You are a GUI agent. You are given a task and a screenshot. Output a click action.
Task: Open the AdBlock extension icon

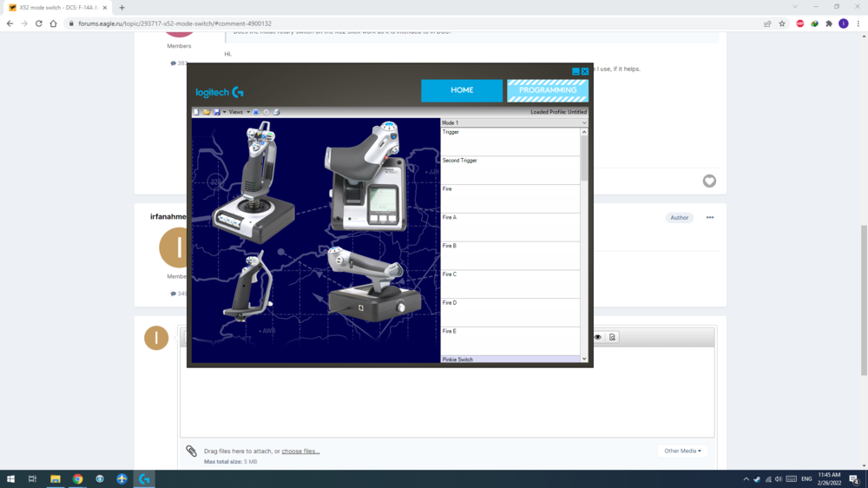(800, 23)
